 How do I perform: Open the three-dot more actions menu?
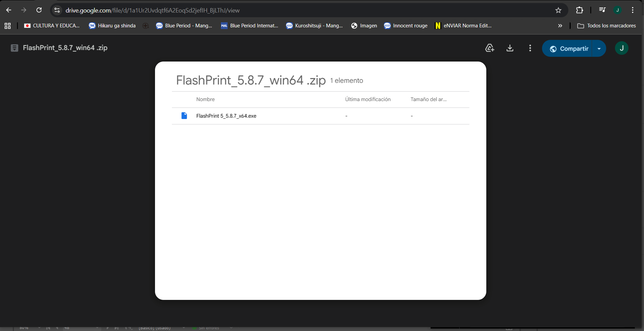point(530,48)
